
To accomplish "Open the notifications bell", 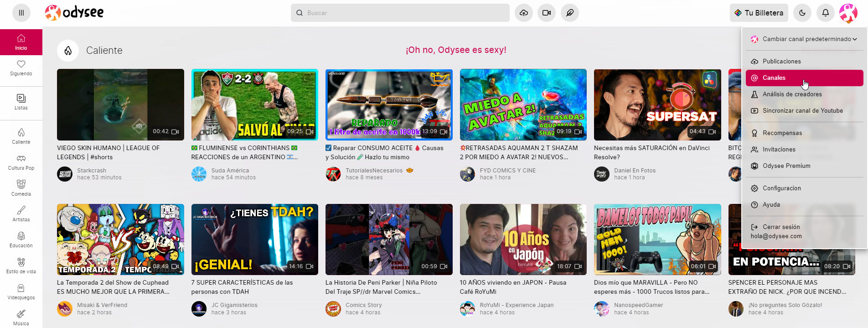I will [x=826, y=13].
